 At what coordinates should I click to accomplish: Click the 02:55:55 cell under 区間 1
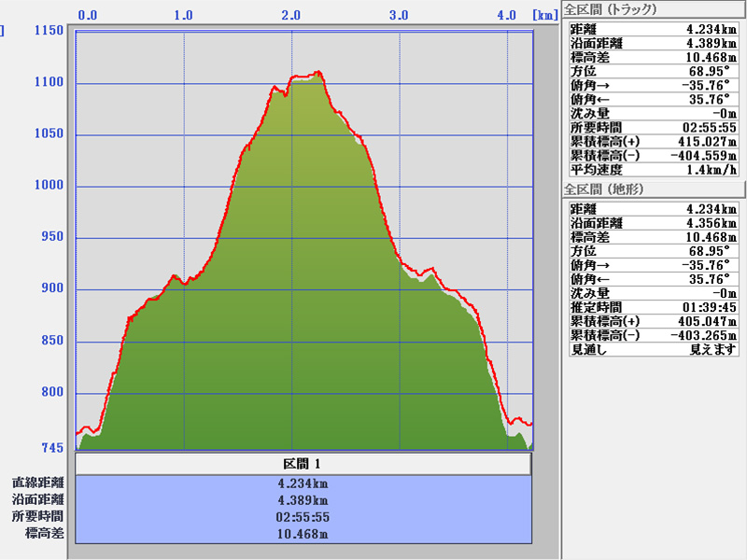(x=303, y=517)
